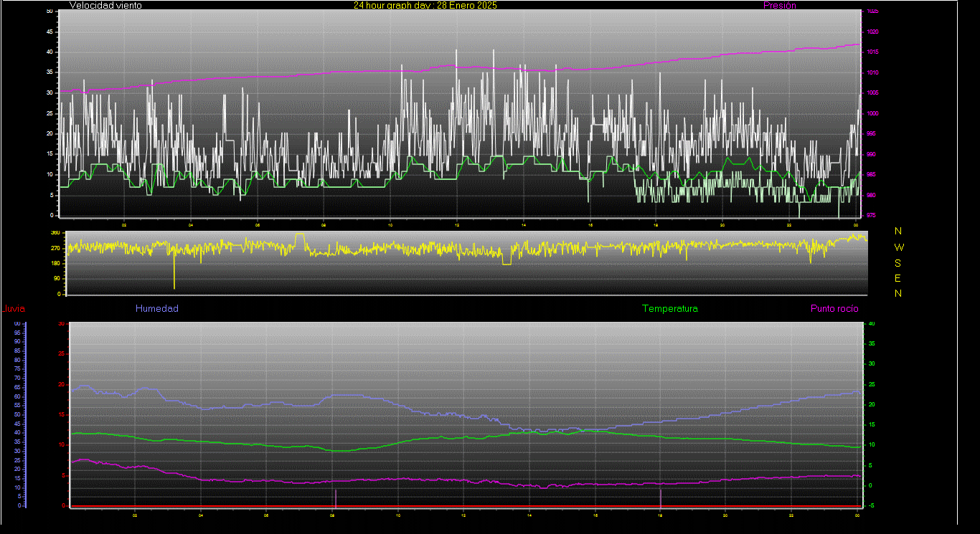The image size is (980, 534).
Task: Click green '-5' on the temperature axis
Action: [x=871, y=505]
